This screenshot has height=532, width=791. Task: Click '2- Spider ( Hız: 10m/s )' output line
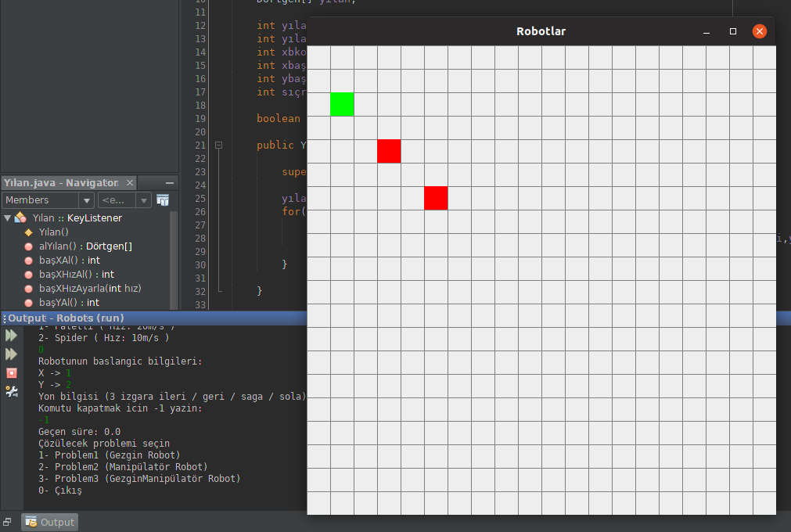(103, 338)
